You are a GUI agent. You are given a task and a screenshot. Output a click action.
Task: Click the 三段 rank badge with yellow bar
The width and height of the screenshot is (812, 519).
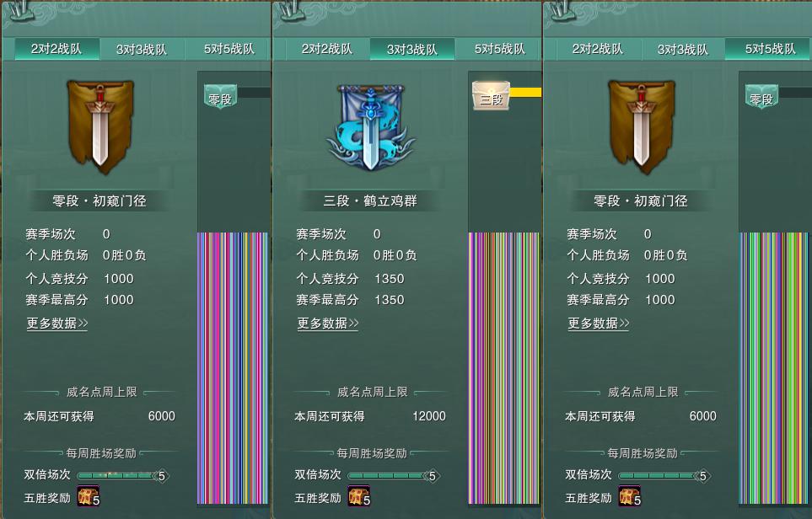[491, 96]
